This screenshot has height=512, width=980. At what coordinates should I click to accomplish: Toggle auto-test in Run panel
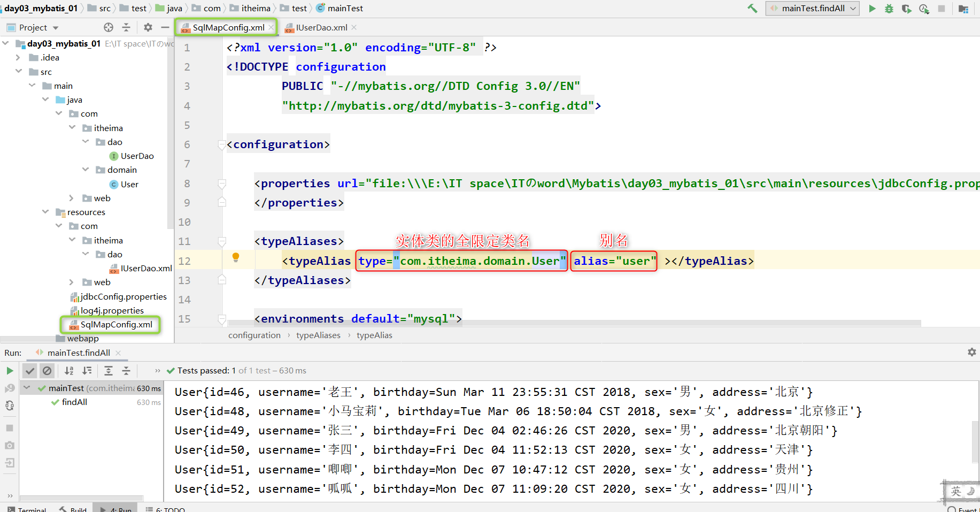10,406
